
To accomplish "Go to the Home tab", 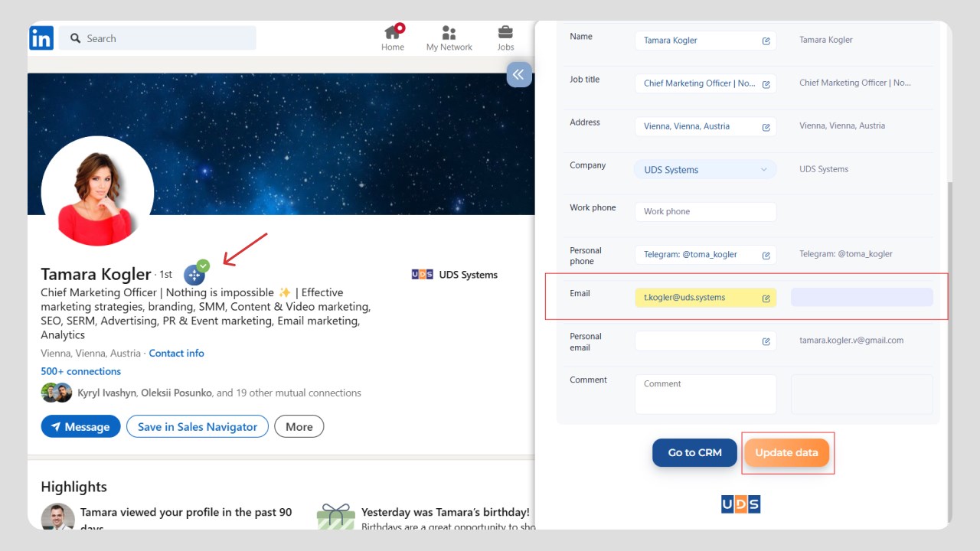I will click(393, 38).
